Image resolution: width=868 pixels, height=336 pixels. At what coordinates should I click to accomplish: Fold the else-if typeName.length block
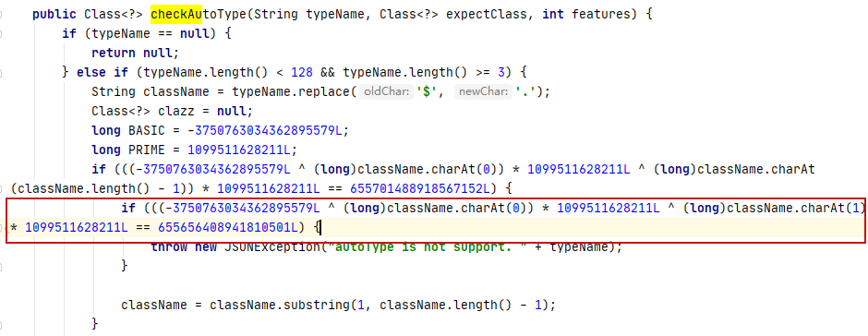coord(1,73)
